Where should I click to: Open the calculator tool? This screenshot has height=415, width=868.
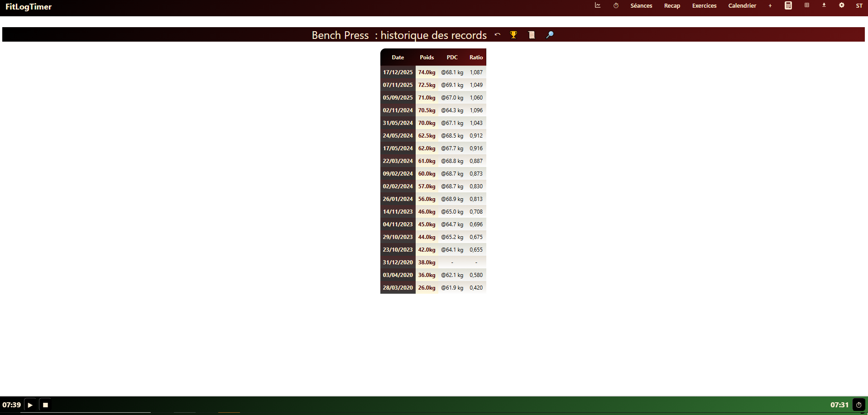click(x=788, y=5)
